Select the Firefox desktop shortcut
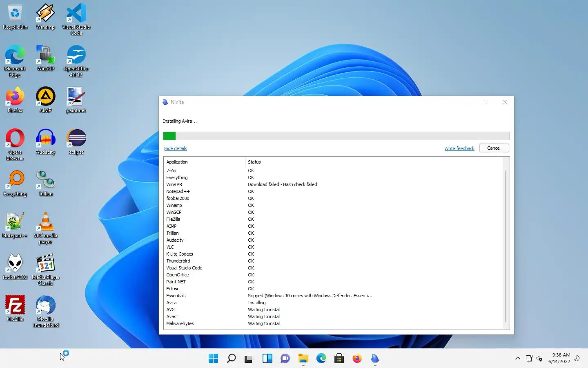Screen dimensions: 588x368 tap(15, 100)
